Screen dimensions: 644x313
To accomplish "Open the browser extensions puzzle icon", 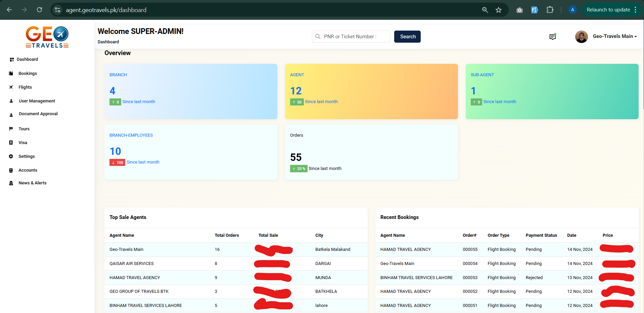I will click(550, 10).
